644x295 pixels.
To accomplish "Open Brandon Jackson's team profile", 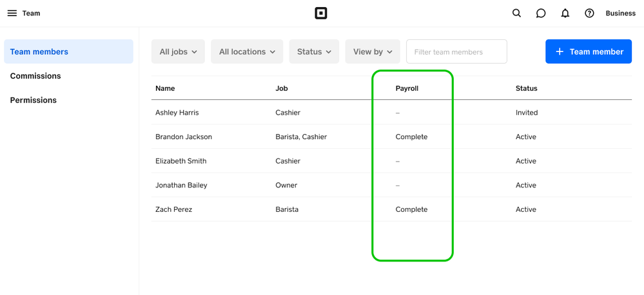I will 184,137.
